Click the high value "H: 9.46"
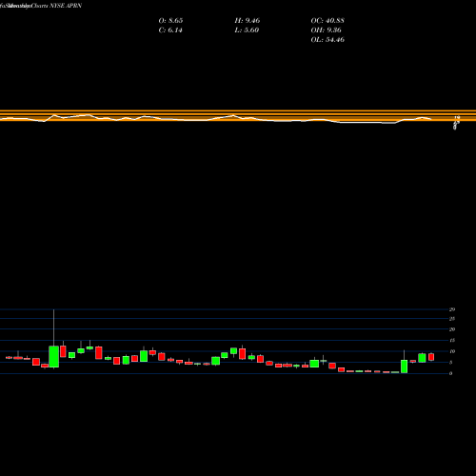Screen dimensions: 476x476 pos(248,21)
